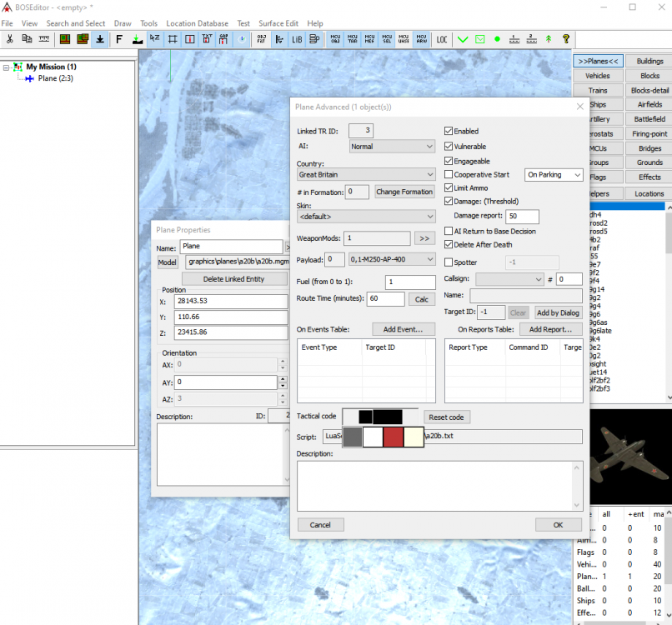This screenshot has width=672, height=625.
Task: Open the Surface Edit menu
Action: coord(278,23)
